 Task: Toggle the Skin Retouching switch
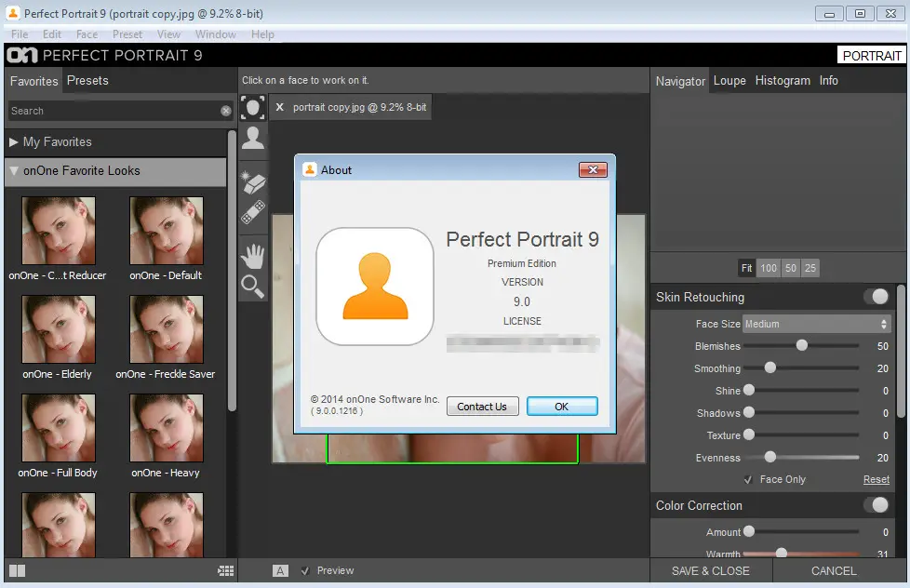877,297
